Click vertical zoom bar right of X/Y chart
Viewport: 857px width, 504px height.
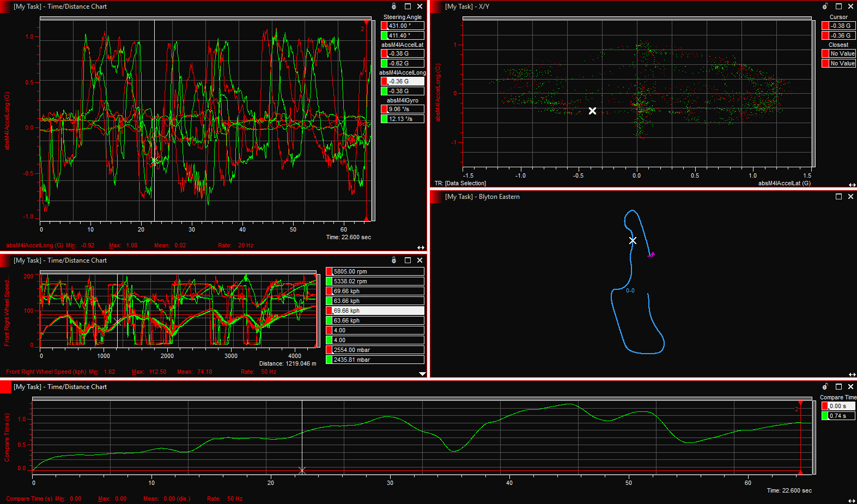coord(813,93)
